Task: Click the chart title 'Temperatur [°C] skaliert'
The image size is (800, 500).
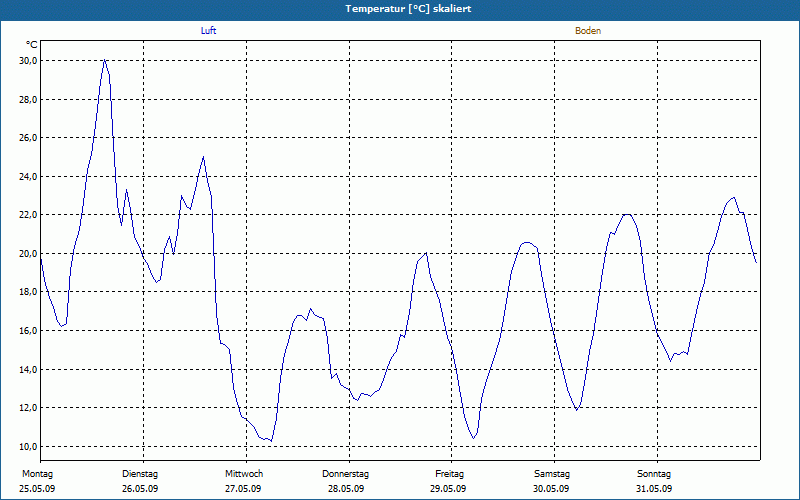Action: click(408, 9)
